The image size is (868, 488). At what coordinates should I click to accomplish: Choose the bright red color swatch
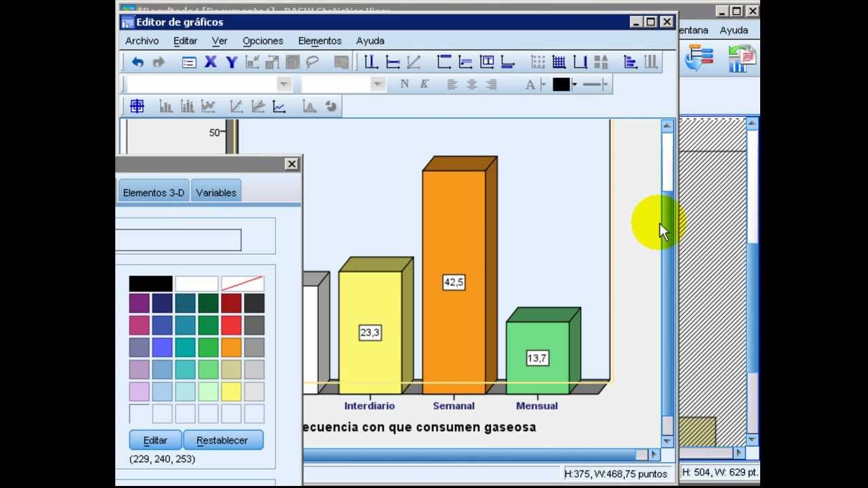point(231,325)
